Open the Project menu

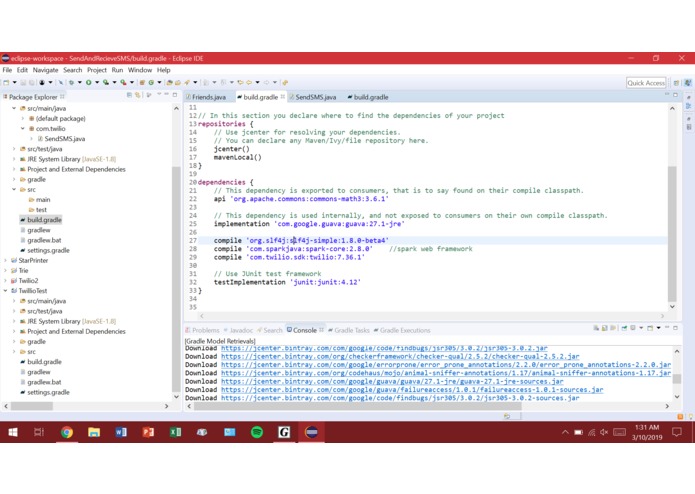(97, 70)
